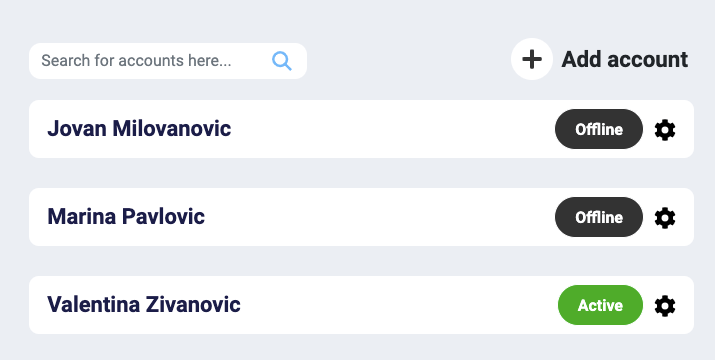
Task: Click the word 'account' beside plus button
Action: click(x=647, y=59)
